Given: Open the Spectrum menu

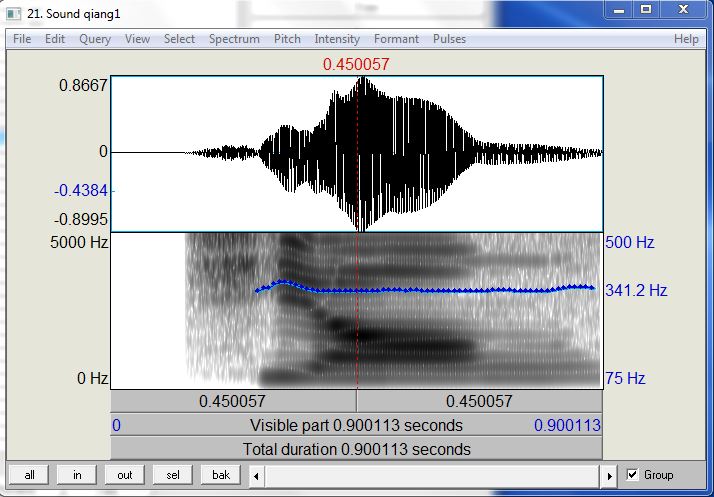Looking at the screenshot, I should coord(234,39).
